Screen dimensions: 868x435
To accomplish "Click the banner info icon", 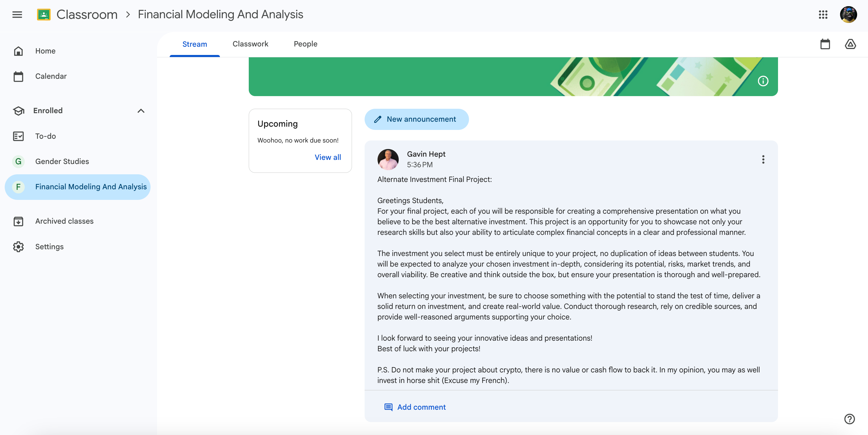I will point(764,81).
